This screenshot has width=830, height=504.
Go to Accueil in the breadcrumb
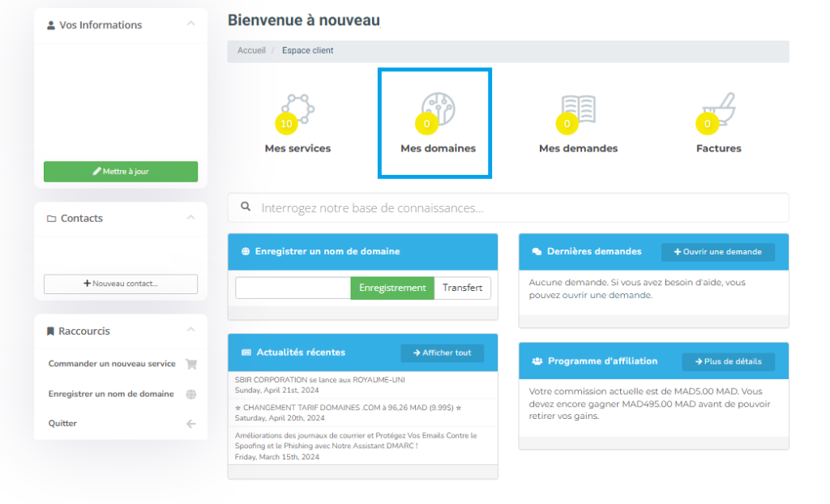251,50
